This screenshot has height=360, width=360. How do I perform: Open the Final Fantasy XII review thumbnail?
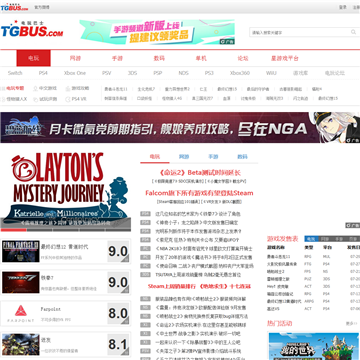pos(21,251)
